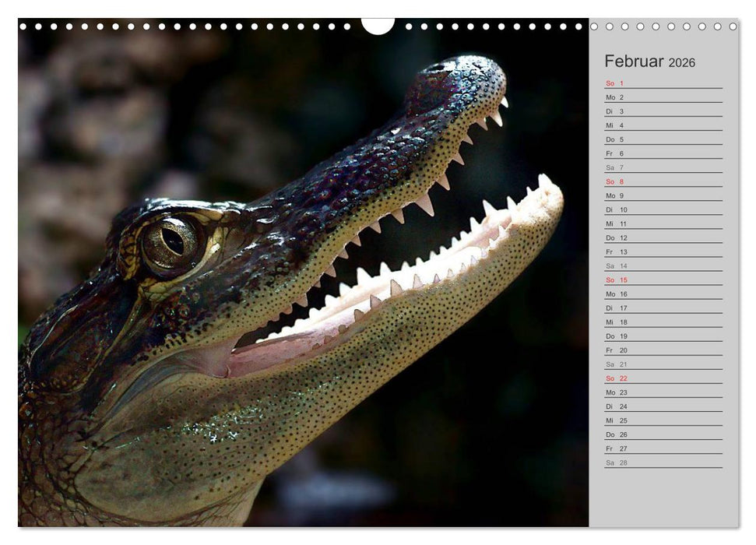This screenshot has width=756, height=545.
Task: Select the Di 24 date row
Action: point(663,406)
